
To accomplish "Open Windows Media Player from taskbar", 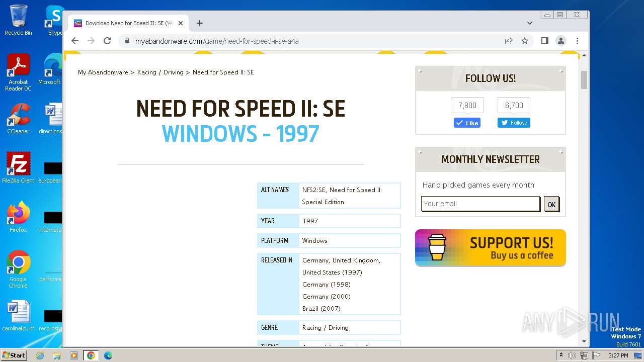I will (x=74, y=355).
